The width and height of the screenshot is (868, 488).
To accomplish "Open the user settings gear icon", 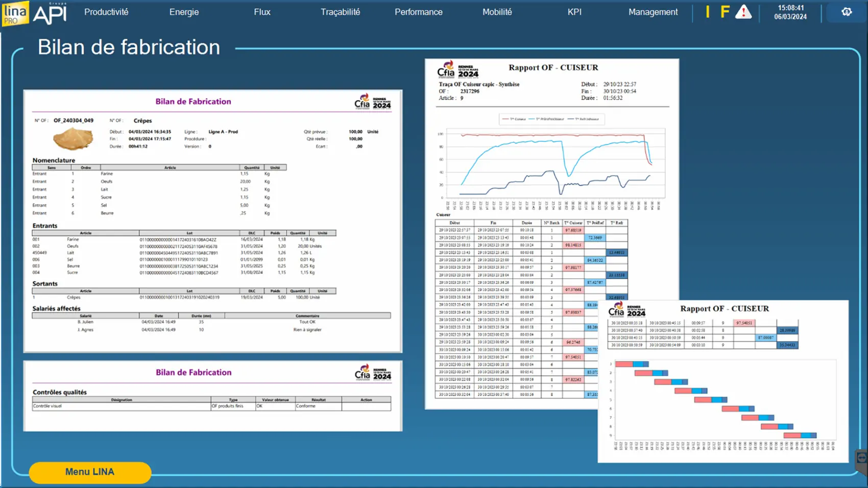I will tap(846, 12).
